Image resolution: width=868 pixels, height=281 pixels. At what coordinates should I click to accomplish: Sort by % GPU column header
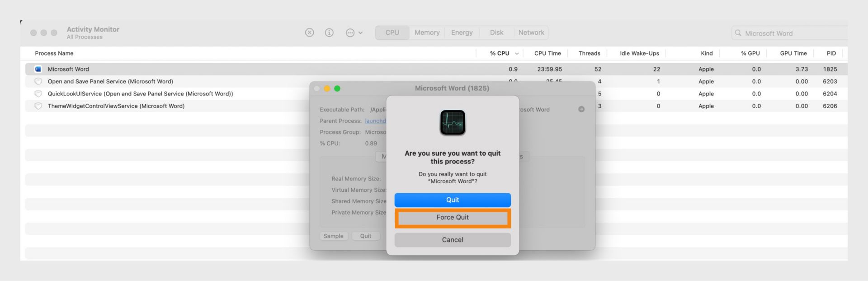[750, 53]
